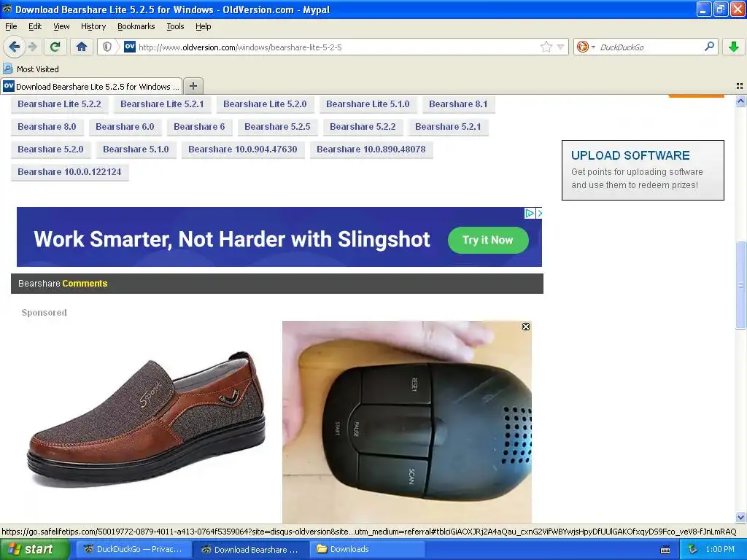The height and width of the screenshot is (560, 747).
Task: Click the Try it Now button
Action: 488,240
